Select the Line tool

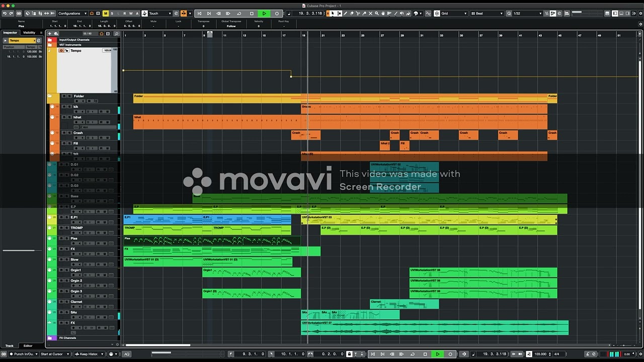pyautogui.click(x=396, y=14)
